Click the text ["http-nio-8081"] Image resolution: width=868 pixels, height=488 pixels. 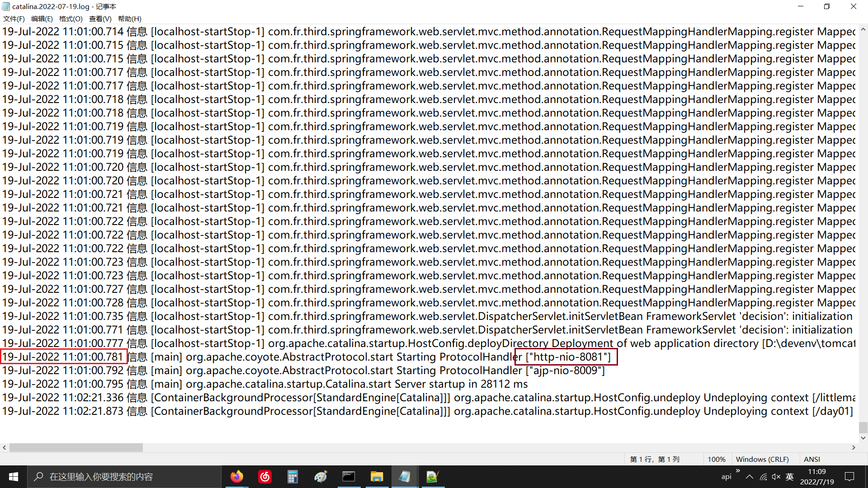[568, 357]
